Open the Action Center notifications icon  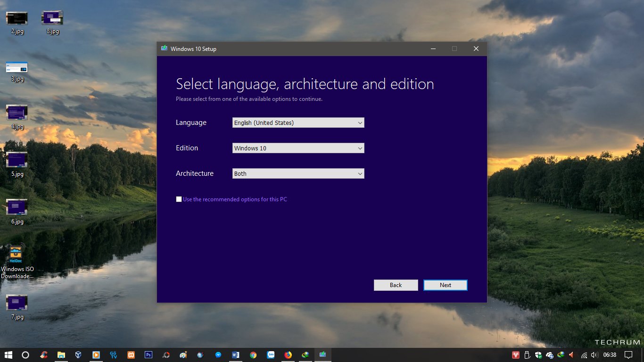click(x=628, y=355)
